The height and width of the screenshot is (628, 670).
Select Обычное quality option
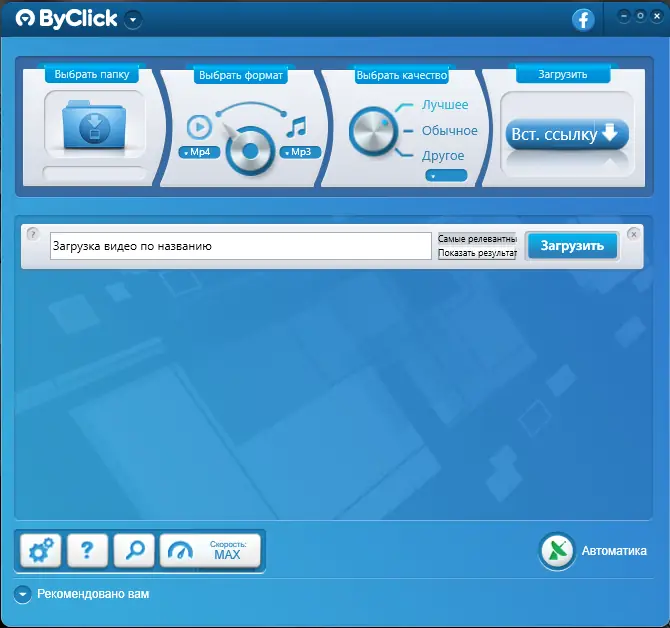pos(450,130)
